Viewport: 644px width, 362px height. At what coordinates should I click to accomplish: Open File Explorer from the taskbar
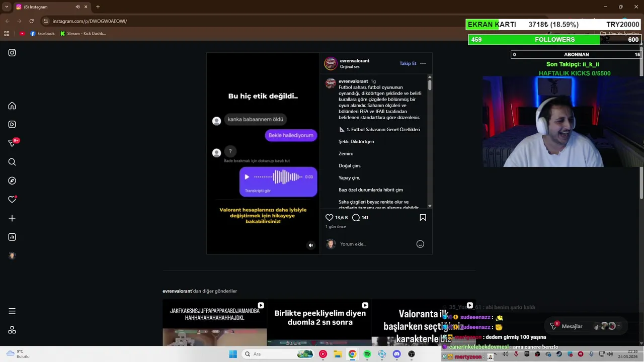338,354
